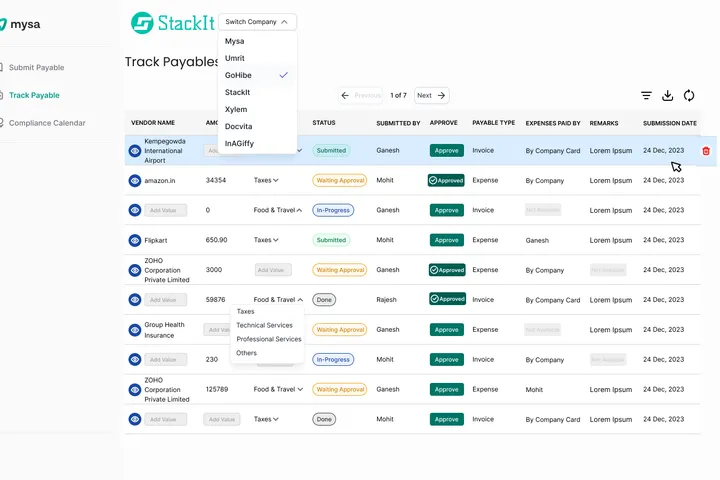Select Mysa from company list
The image size is (720, 480).
257,41
